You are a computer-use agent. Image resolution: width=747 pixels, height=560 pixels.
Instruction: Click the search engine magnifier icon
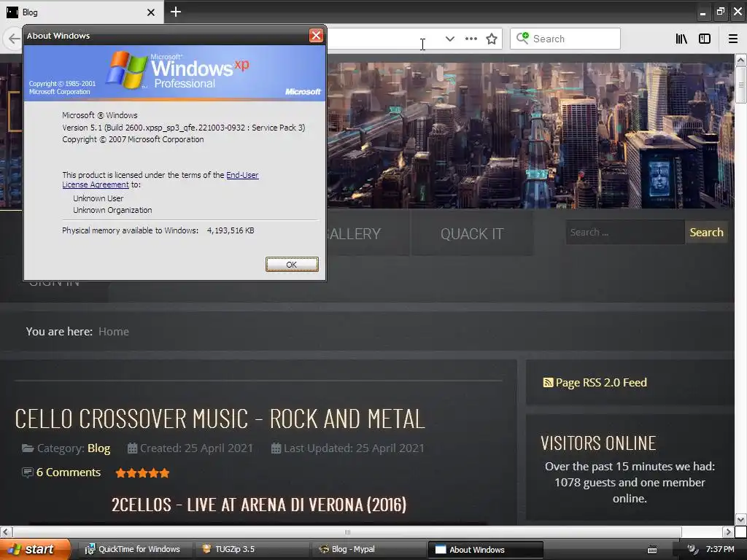coord(522,38)
